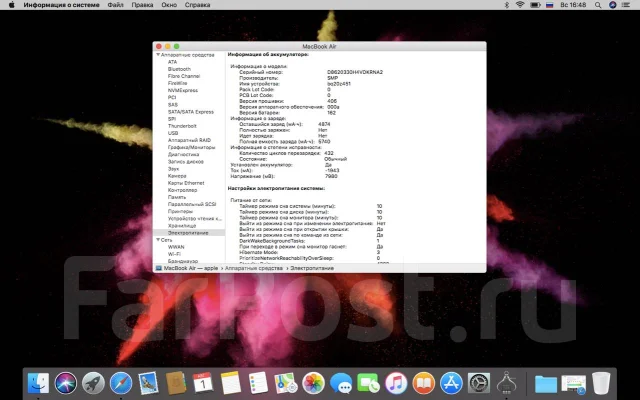This screenshot has width=640, height=400.
Task: Open Maps icon in Dock
Action: tap(286, 384)
